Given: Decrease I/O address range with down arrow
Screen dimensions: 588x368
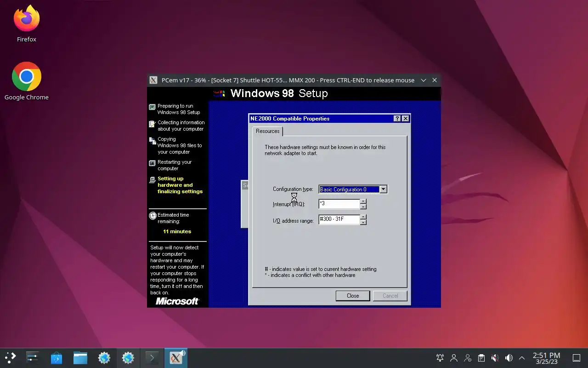Looking at the screenshot, I should pyautogui.click(x=363, y=222).
